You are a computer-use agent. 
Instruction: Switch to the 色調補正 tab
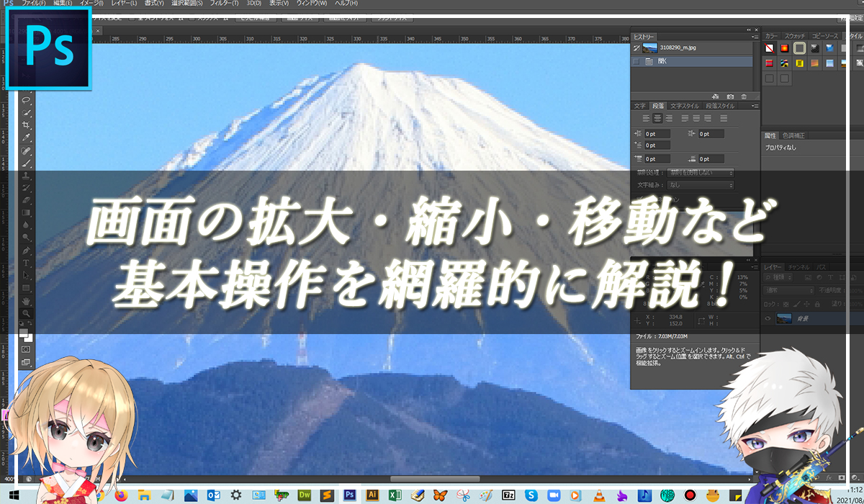click(x=795, y=135)
